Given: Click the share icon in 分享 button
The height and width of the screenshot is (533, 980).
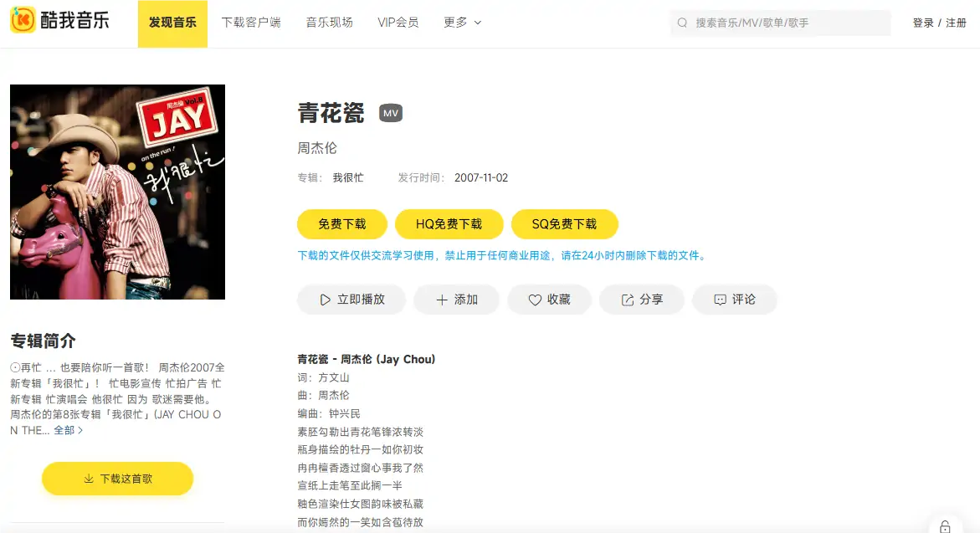Looking at the screenshot, I should (628, 300).
